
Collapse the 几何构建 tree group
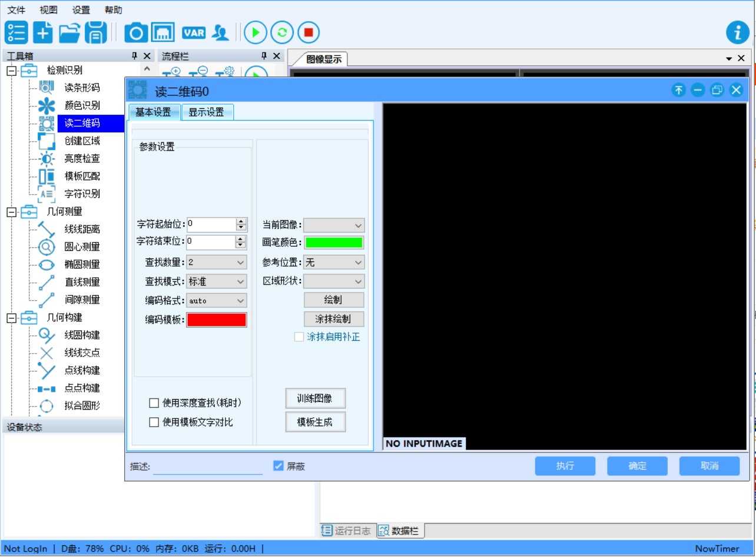12,317
